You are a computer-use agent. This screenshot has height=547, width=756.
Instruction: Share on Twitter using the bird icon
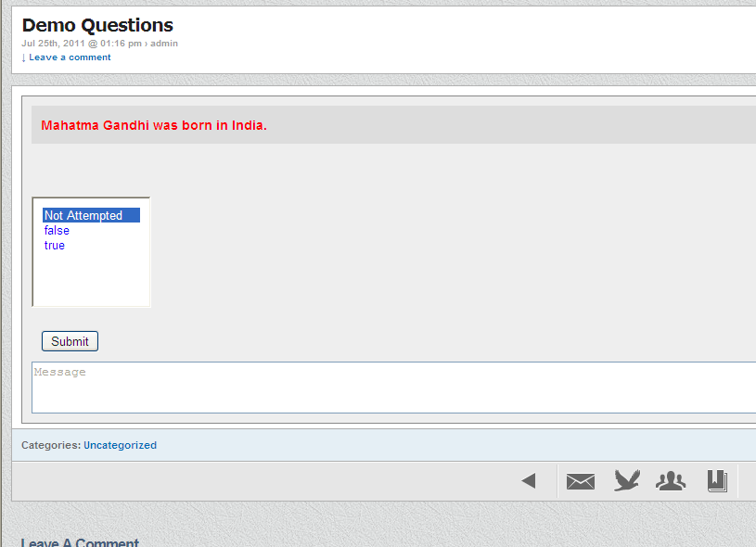(627, 480)
